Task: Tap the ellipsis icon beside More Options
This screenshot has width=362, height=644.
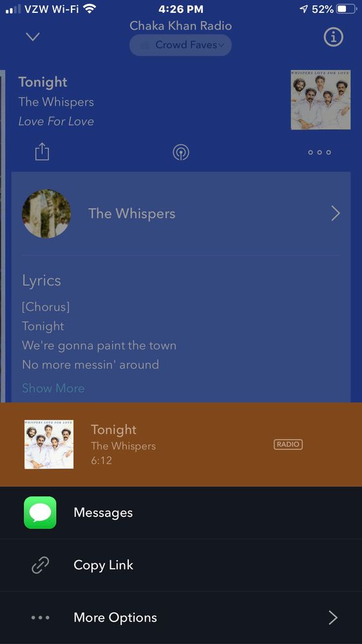Action: pos(40,618)
